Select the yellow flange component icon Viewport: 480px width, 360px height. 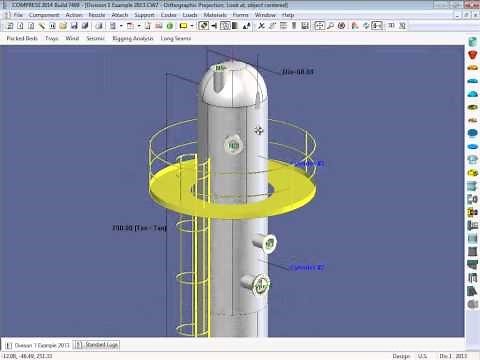[x=472, y=172]
